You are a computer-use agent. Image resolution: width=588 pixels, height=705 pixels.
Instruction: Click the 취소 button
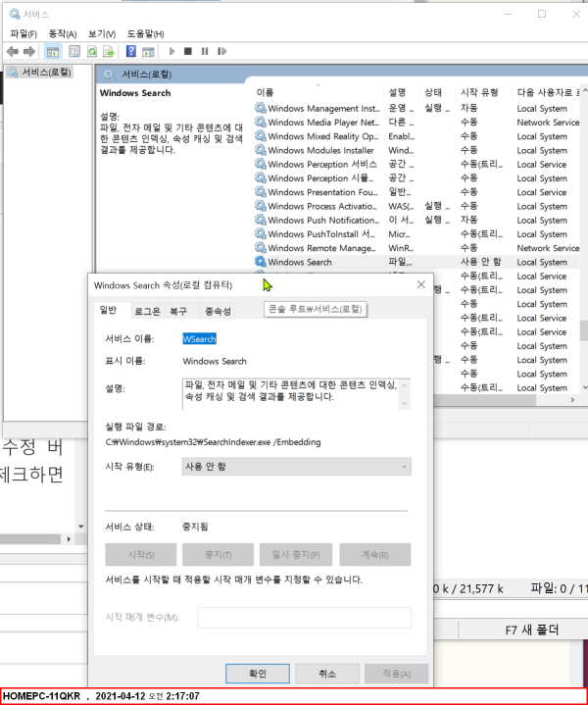click(327, 674)
